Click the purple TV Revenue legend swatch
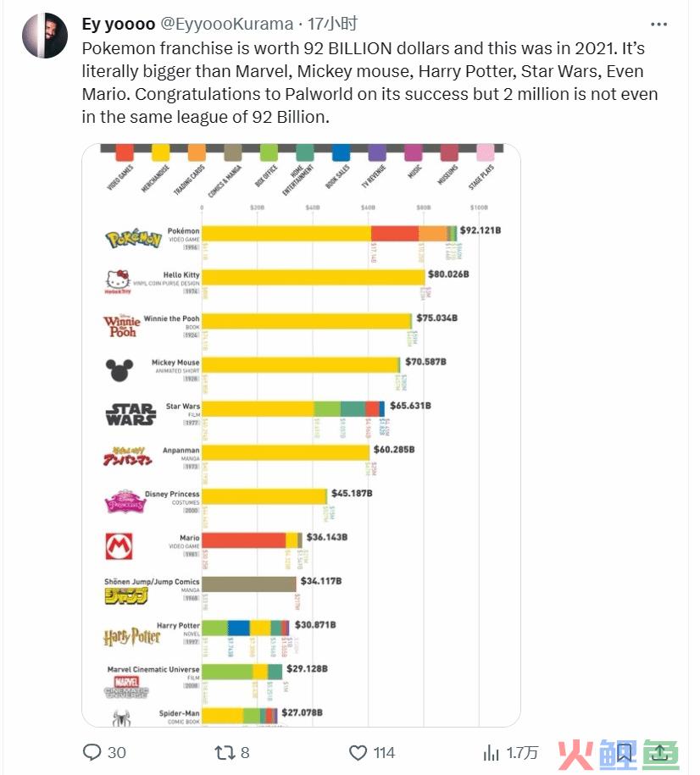The height and width of the screenshot is (775, 700). pos(377,152)
